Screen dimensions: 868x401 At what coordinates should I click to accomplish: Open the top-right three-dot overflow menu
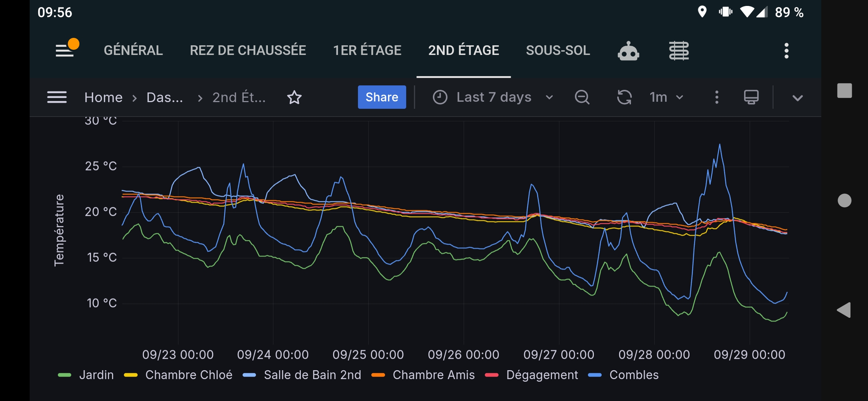pyautogui.click(x=786, y=50)
